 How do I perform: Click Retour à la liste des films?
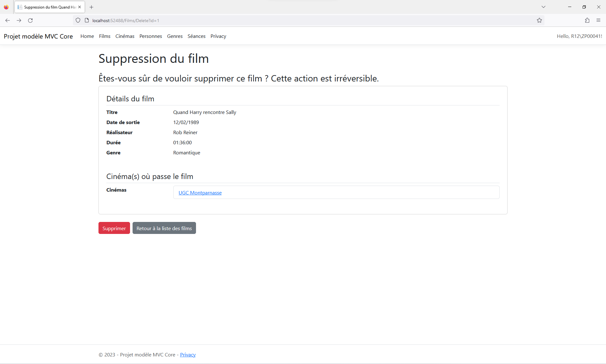point(164,228)
